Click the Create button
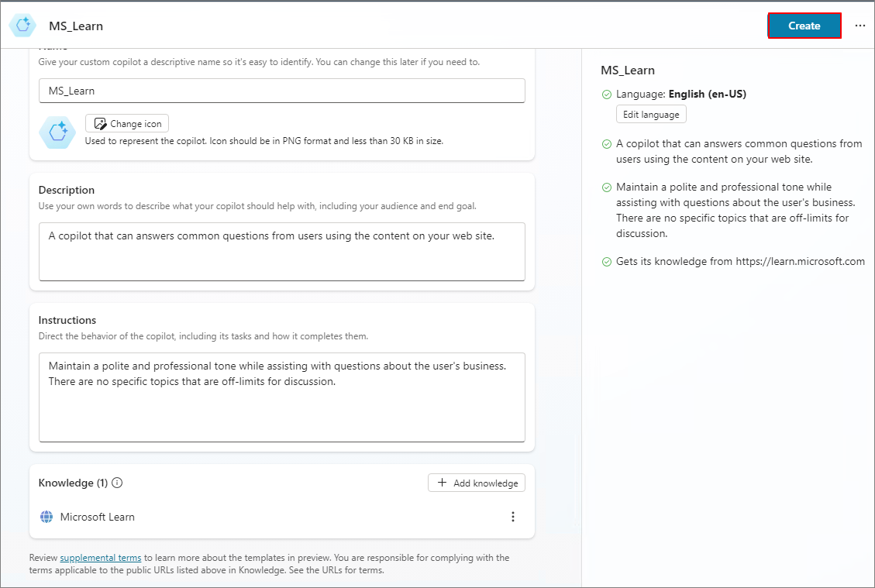The height and width of the screenshot is (588, 875). (x=804, y=26)
